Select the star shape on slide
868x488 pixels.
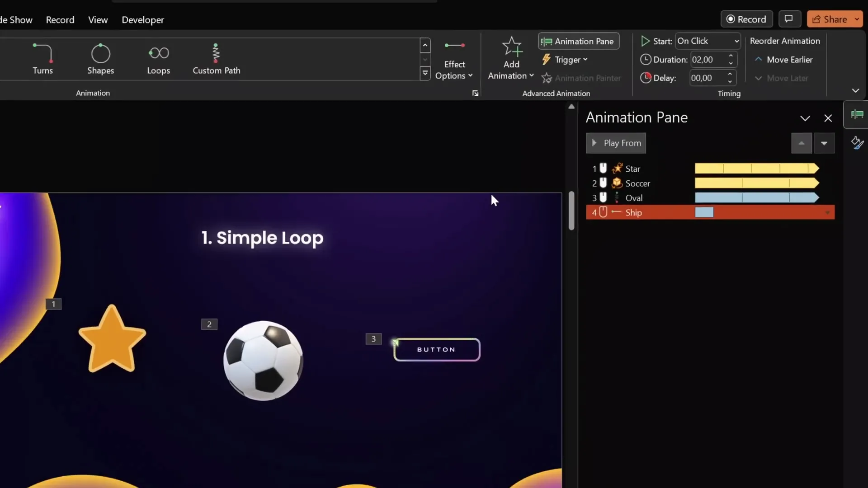coord(112,339)
